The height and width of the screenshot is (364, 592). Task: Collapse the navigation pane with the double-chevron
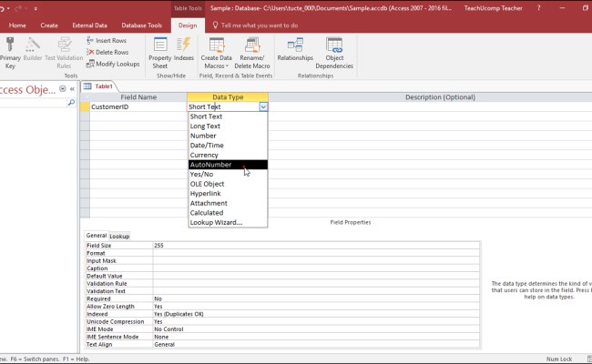tap(72, 89)
